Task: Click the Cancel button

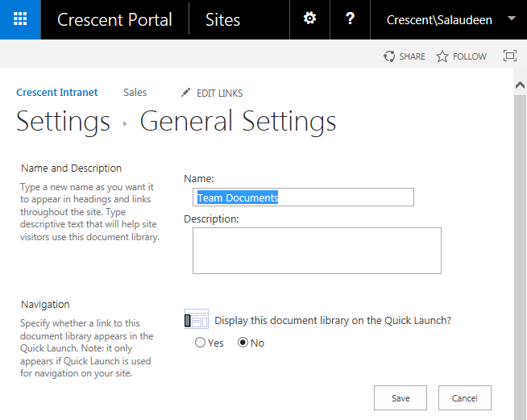Action: click(464, 398)
